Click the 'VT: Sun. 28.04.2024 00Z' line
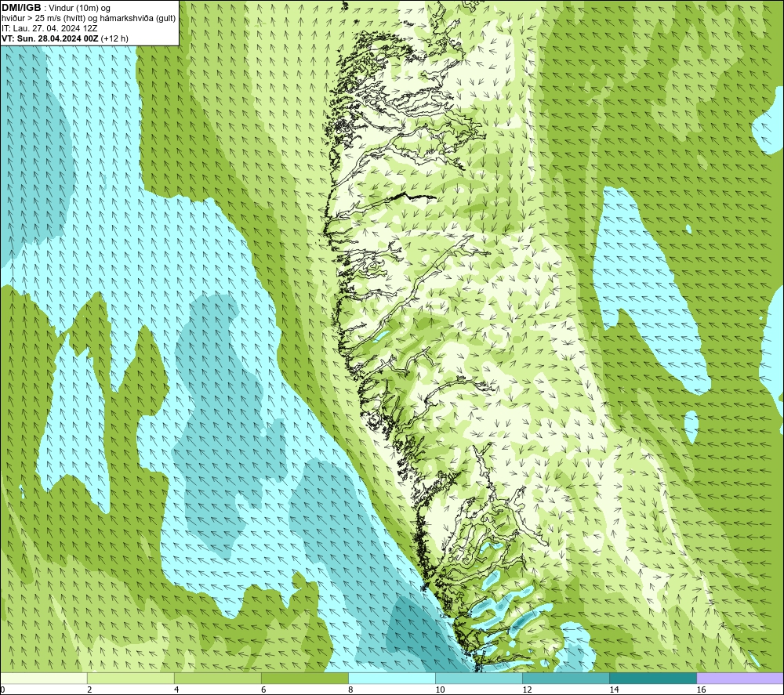 point(50,38)
